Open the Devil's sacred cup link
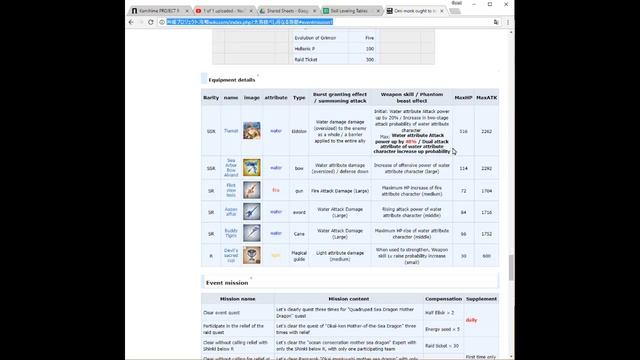Viewport: 640px width, 360px height. point(231,256)
